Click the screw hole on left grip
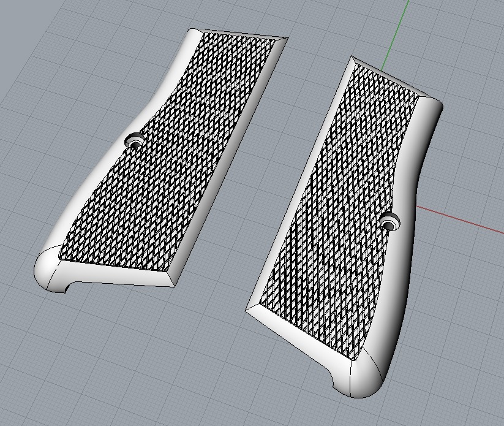Image resolution: width=504 pixels, height=426 pixels. pyautogui.click(x=135, y=141)
